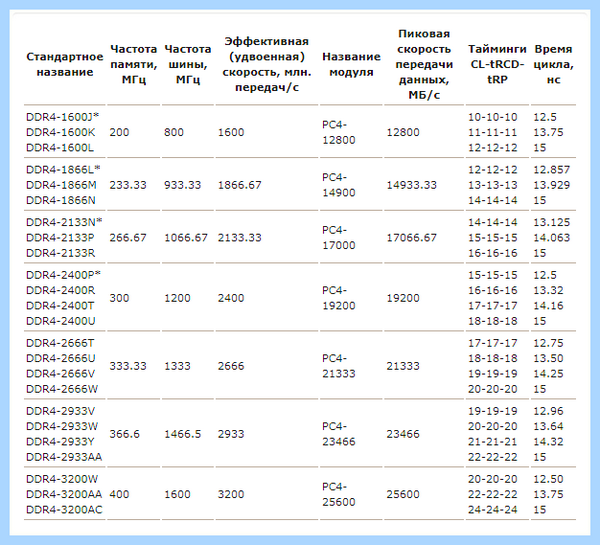Click cycle time value 14.25
600x545 pixels.
point(548,374)
